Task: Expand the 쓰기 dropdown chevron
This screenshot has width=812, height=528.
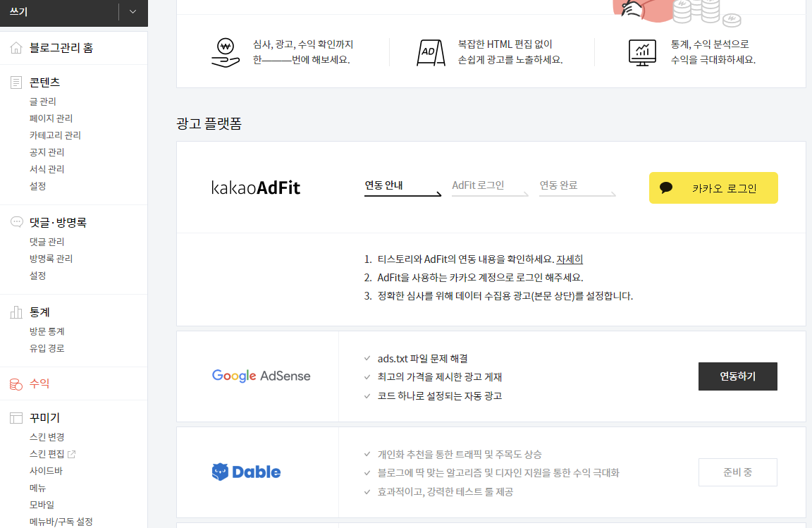Action: (133, 12)
